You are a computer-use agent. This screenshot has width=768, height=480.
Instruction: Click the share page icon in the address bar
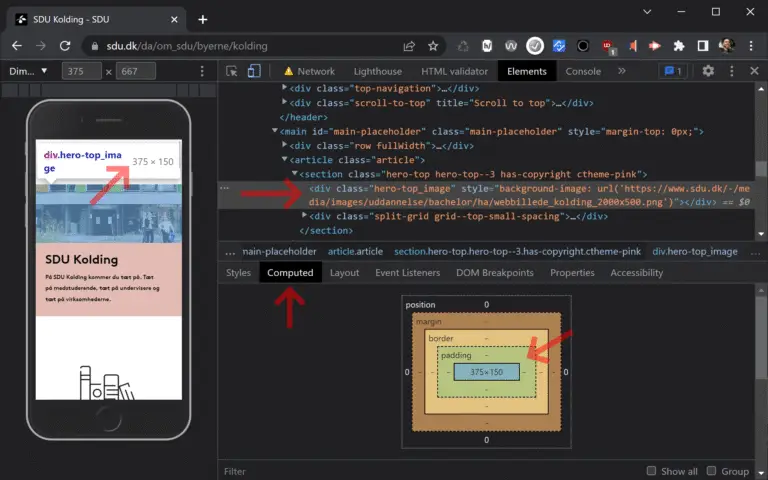pyautogui.click(x=409, y=46)
